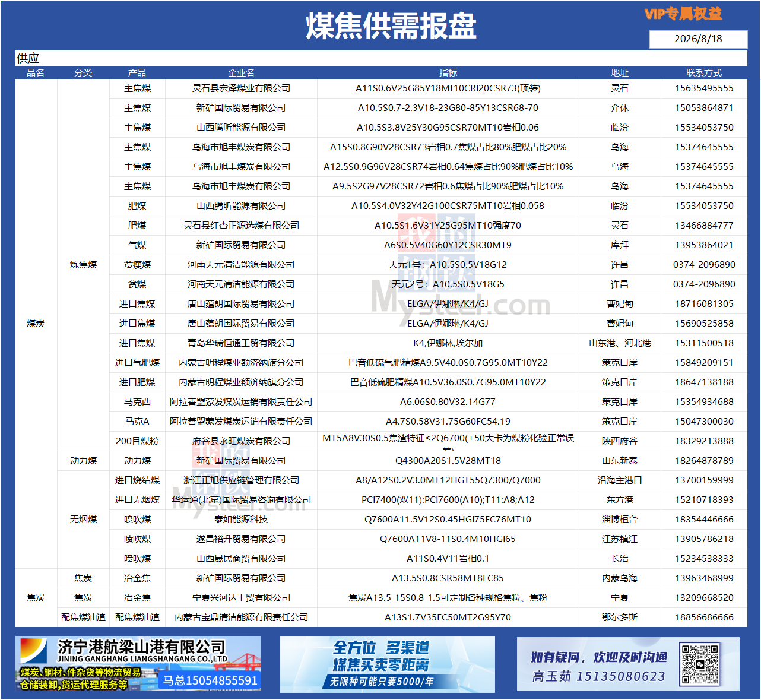Click the 无烟煤 category cell
This screenshot has width=761, height=700.
[83, 520]
